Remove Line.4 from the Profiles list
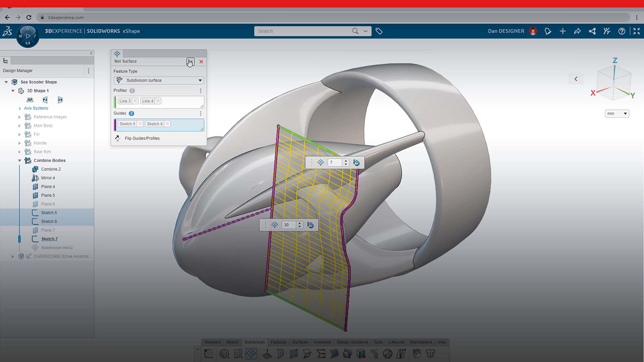Viewport: 644px width, 362px height. (x=157, y=101)
